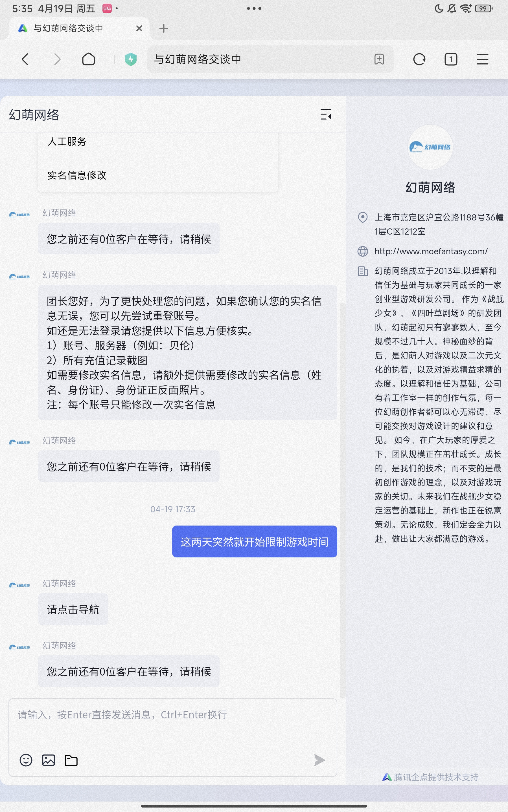
Task: Send the message with arrow button
Action: click(319, 760)
